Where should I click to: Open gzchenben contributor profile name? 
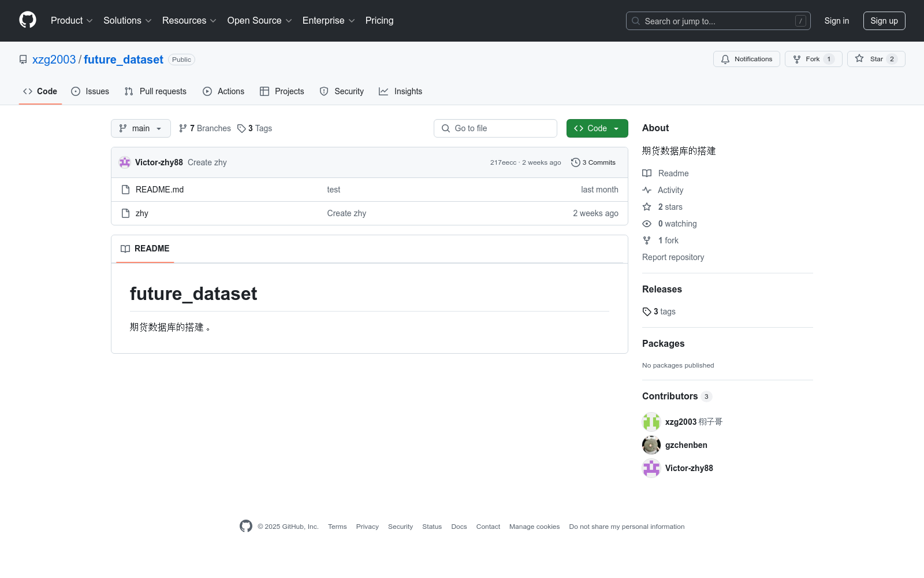tap(686, 445)
